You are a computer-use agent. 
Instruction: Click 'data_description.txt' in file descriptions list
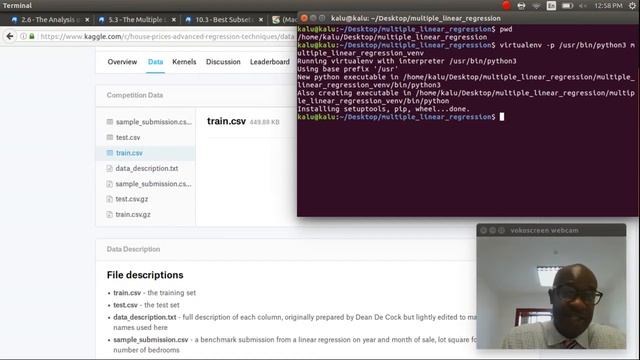pyautogui.click(x=145, y=317)
